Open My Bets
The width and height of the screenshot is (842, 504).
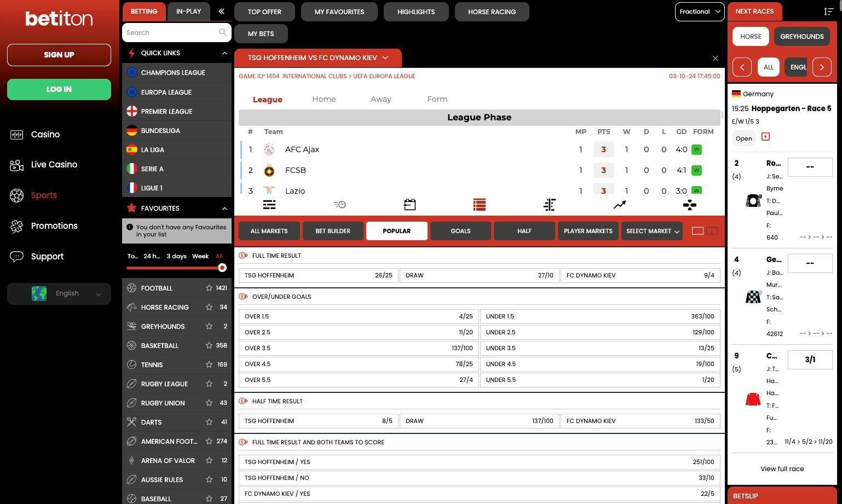click(x=261, y=33)
